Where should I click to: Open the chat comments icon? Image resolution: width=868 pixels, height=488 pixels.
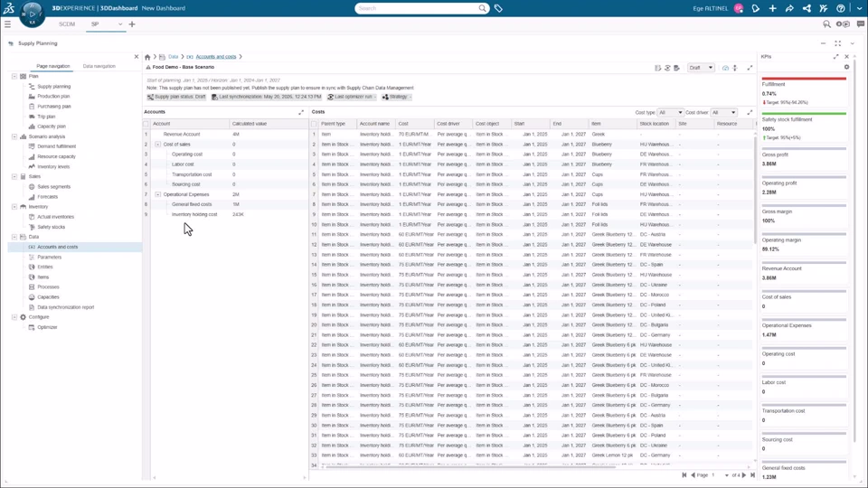pos(860,24)
